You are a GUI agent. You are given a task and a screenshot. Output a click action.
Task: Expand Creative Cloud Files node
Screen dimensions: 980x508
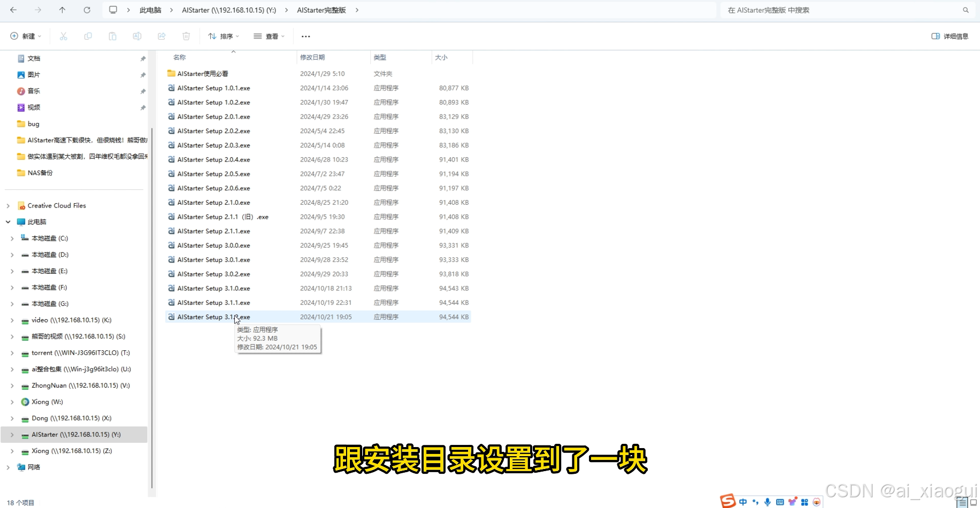(8, 206)
